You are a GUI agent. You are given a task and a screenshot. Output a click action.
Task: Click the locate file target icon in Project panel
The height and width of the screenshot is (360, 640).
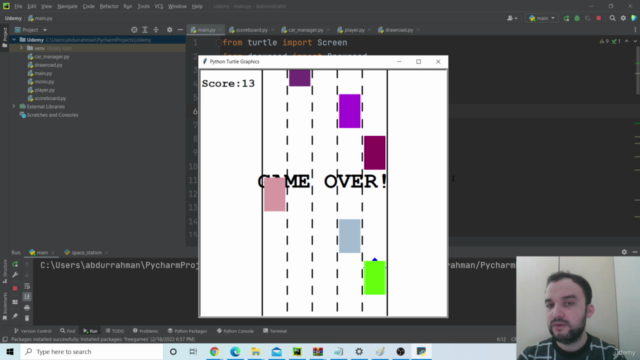[134, 30]
